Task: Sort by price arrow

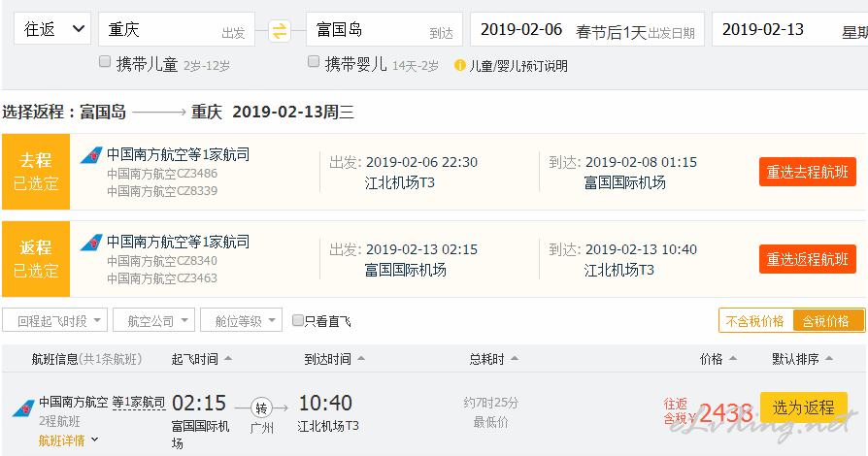Action: pyautogui.click(x=733, y=359)
